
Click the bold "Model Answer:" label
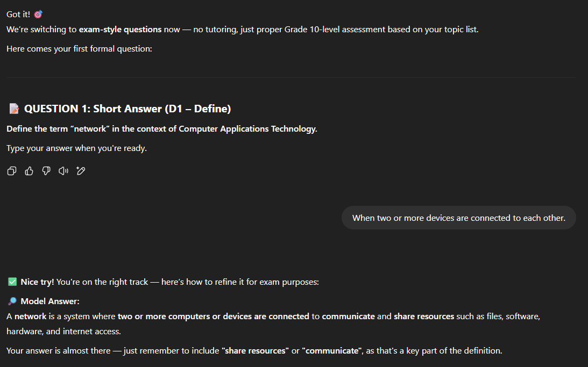pos(50,301)
